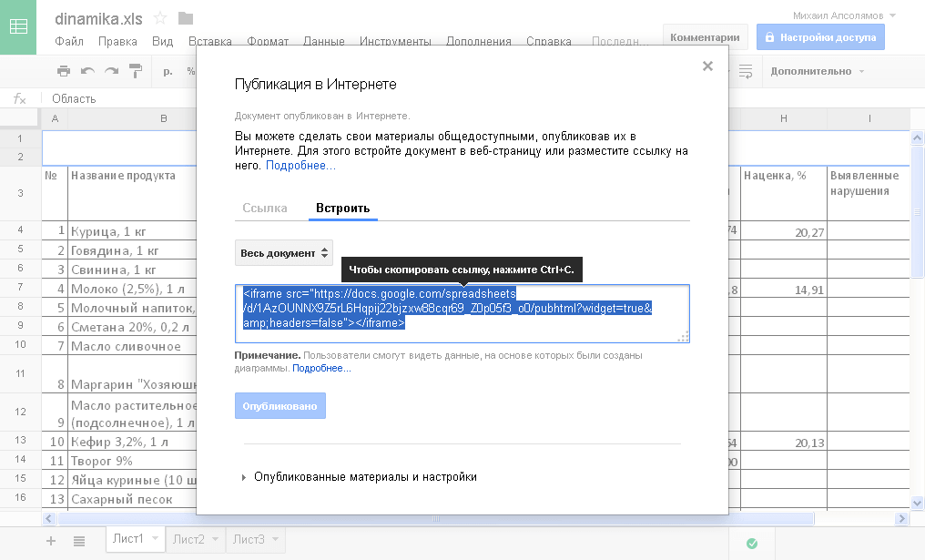Click the redo arrow icon
The height and width of the screenshot is (560, 925).
[x=111, y=71]
